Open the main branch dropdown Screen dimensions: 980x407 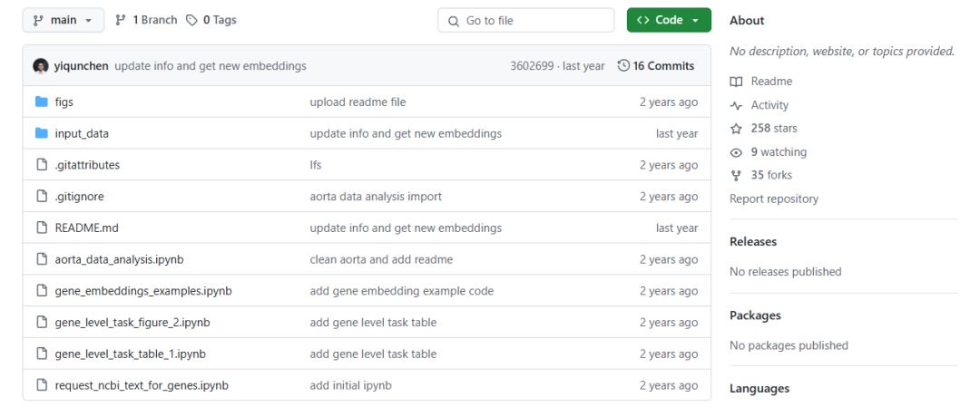[x=63, y=20]
